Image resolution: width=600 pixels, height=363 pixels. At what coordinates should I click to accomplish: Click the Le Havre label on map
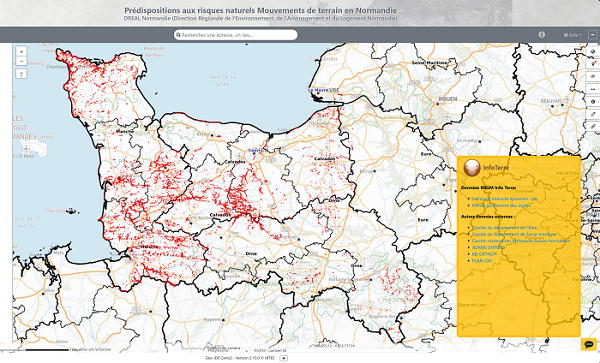tap(318, 90)
